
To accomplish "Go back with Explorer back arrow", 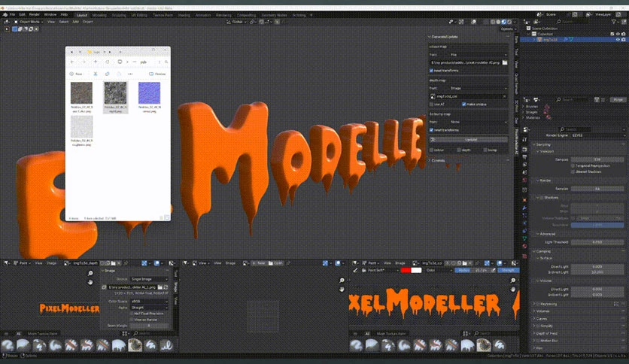I will 72,62.
